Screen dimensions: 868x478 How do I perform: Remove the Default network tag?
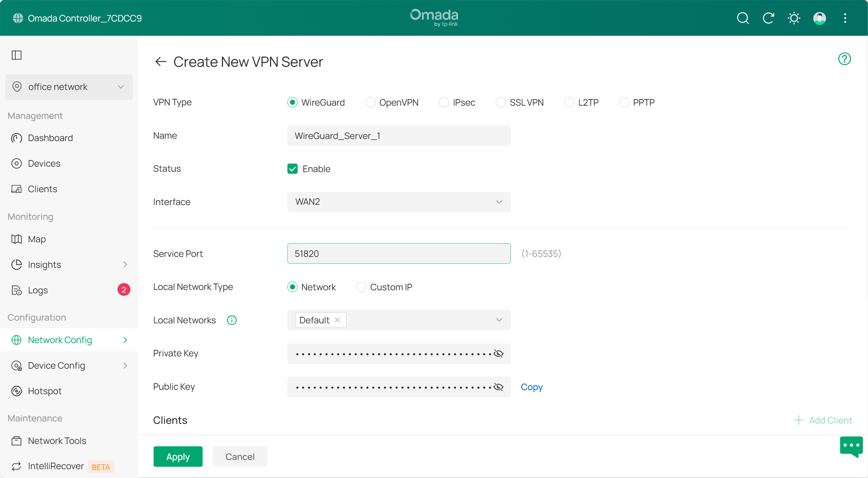337,320
